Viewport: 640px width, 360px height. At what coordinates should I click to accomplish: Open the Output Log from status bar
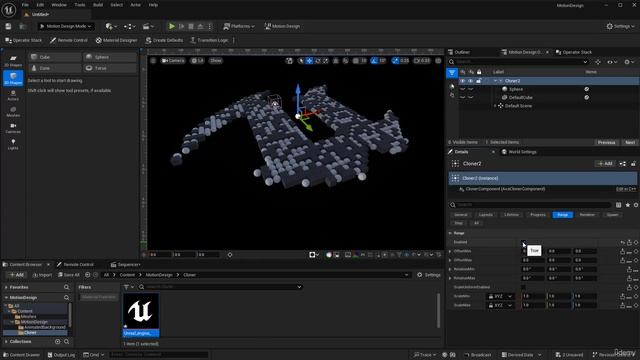point(61,355)
